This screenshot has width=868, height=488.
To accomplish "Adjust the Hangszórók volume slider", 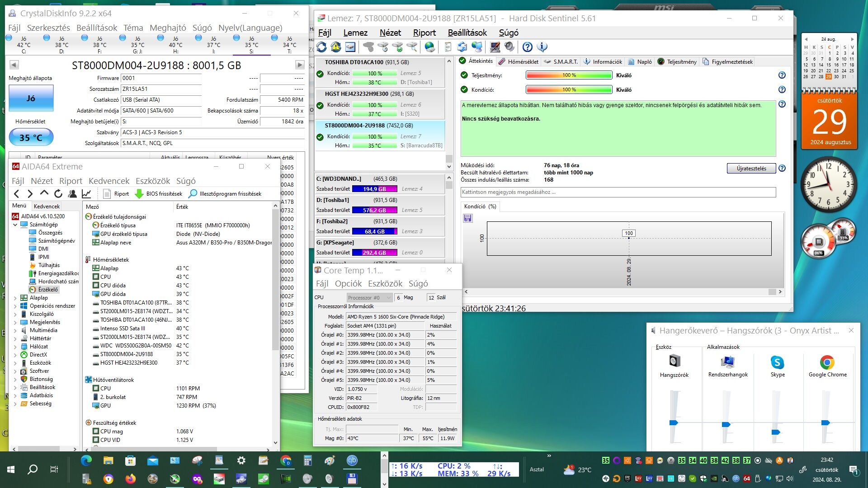I will (674, 422).
